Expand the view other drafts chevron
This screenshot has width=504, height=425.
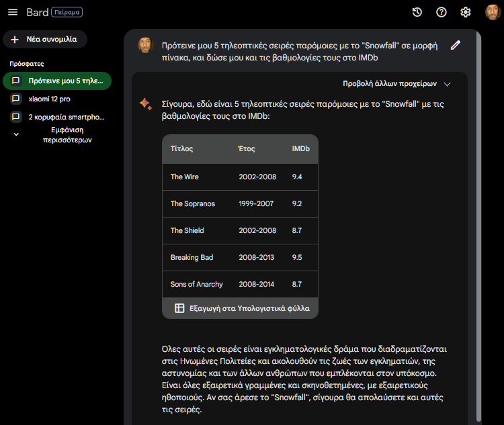tap(447, 84)
